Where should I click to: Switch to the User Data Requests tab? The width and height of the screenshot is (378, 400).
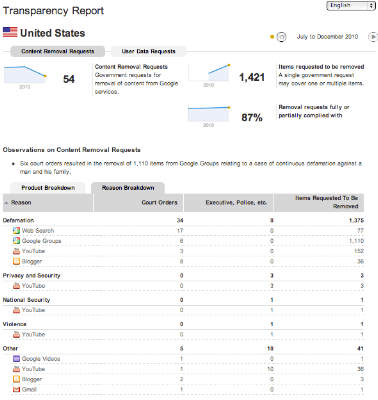pos(148,51)
